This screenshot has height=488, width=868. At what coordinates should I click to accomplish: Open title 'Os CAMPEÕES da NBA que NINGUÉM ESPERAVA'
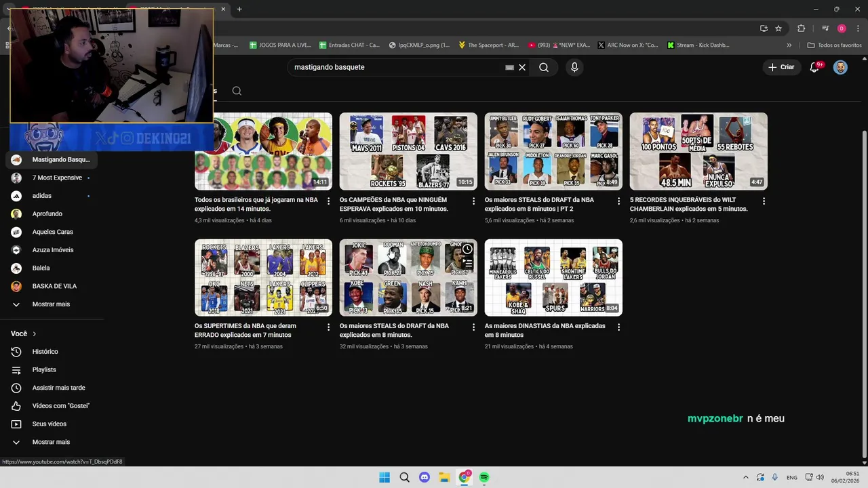(x=393, y=204)
